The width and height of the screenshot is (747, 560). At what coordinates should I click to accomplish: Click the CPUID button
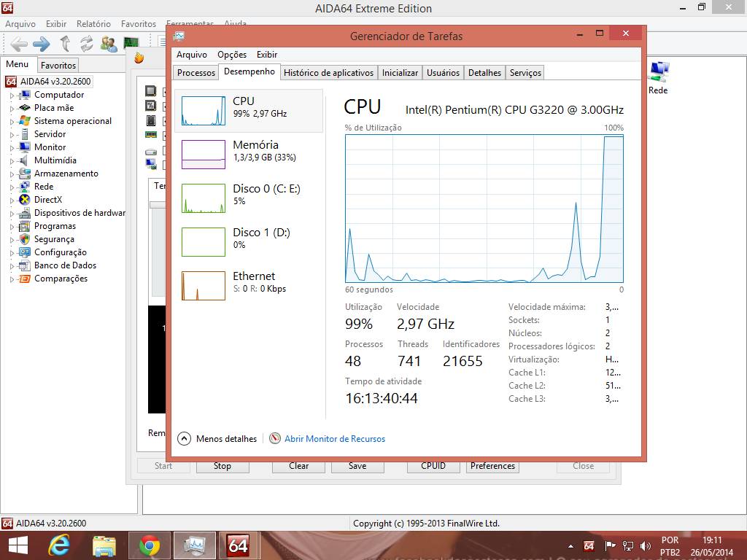click(433, 466)
